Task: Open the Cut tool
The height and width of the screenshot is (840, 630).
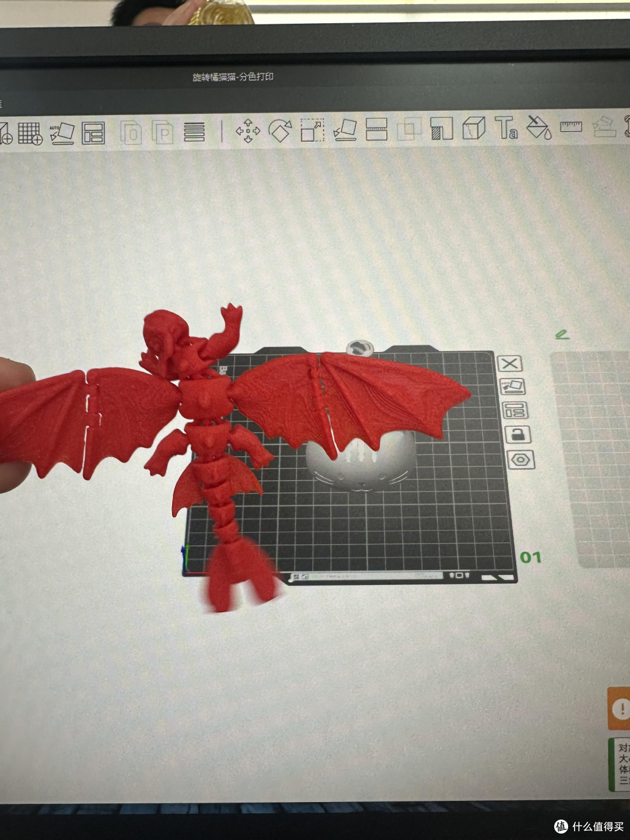Action: pyautogui.click(x=377, y=129)
